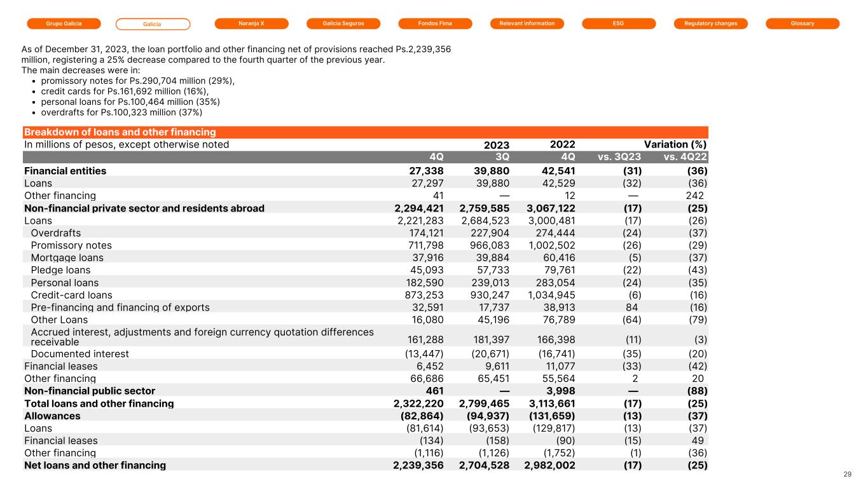This screenshot has width=868, height=488.
Task: Select the Credit-card loans row label
Action: 71,295
